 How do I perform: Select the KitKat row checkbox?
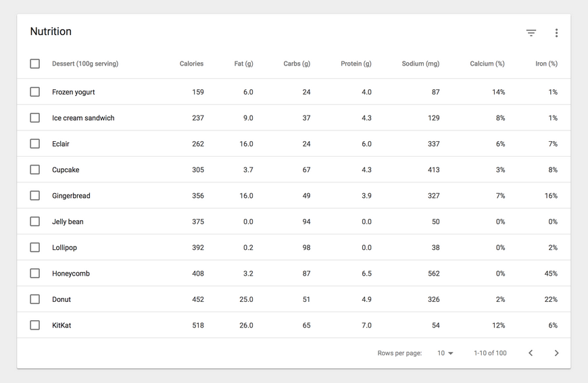point(35,325)
